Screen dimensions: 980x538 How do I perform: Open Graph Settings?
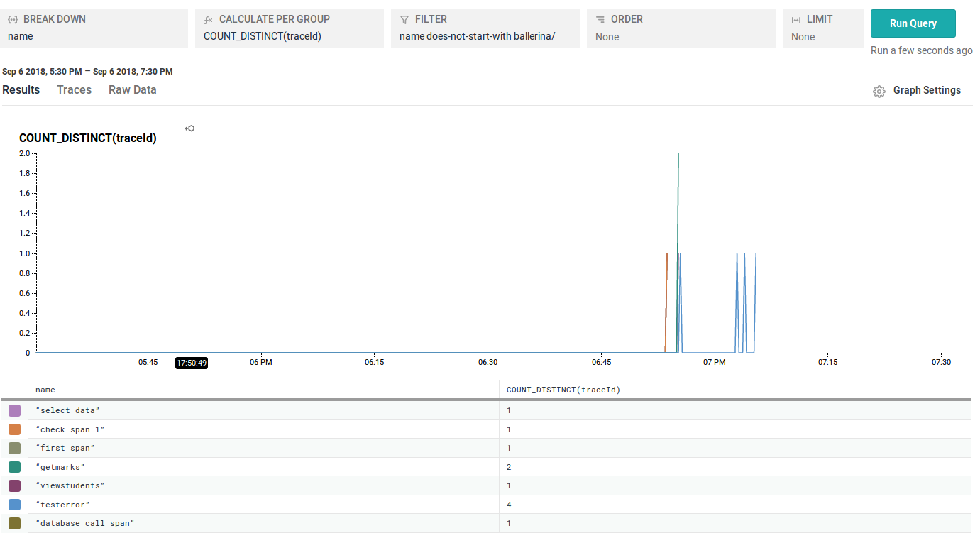click(x=927, y=90)
